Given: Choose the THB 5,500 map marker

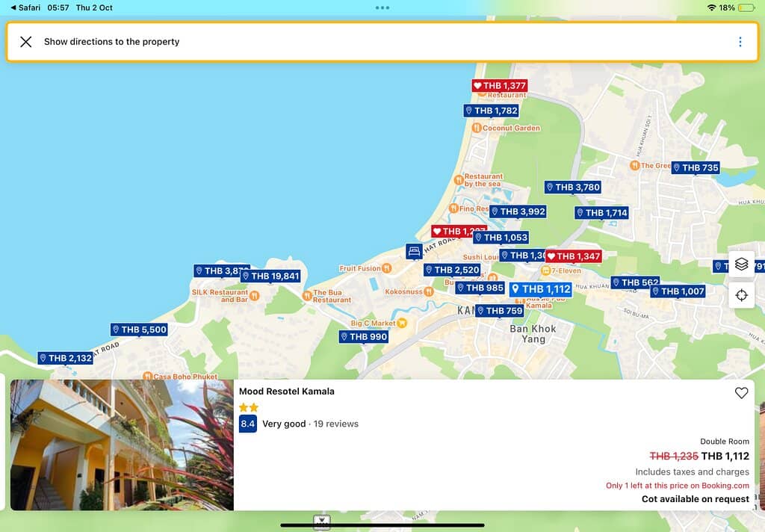Looking at the screenshot, I should pyautogui.click(x=139, y=330).
